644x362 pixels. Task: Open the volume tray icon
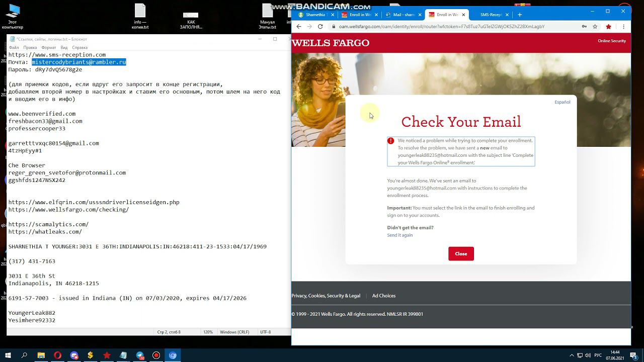tap(588, 355)
